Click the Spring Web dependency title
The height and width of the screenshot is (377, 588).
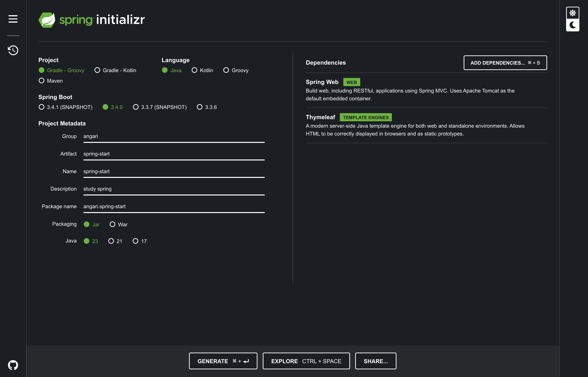pos(322,82)
